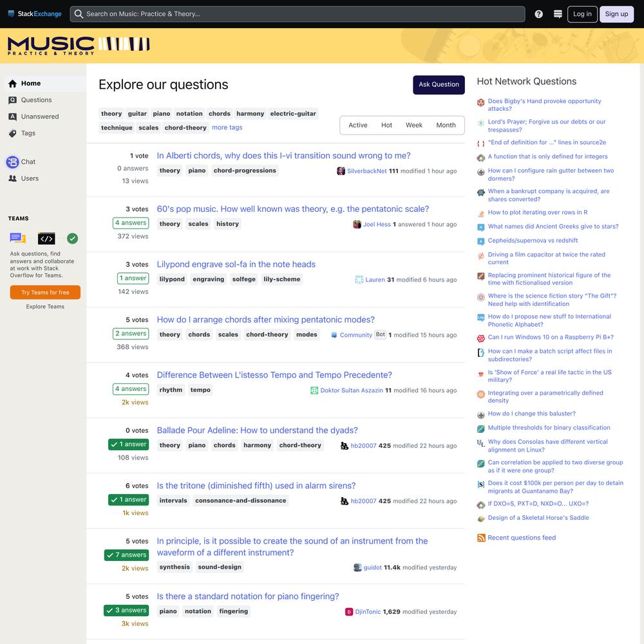The width and height of the screenshot is (644, 644).
Task: Open the Alberti chords question
Action: coord(283,156)
